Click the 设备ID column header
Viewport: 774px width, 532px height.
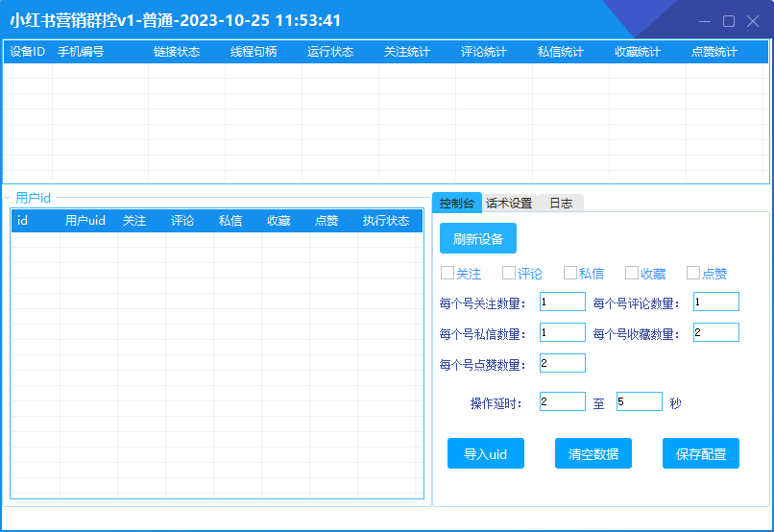tap(27, 52)
